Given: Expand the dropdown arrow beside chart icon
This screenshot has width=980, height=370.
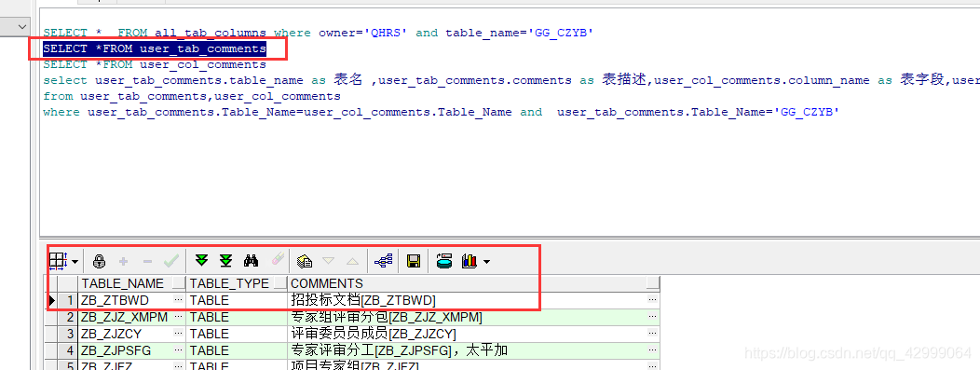Looking at the screenshot, I should pos(486,262).
